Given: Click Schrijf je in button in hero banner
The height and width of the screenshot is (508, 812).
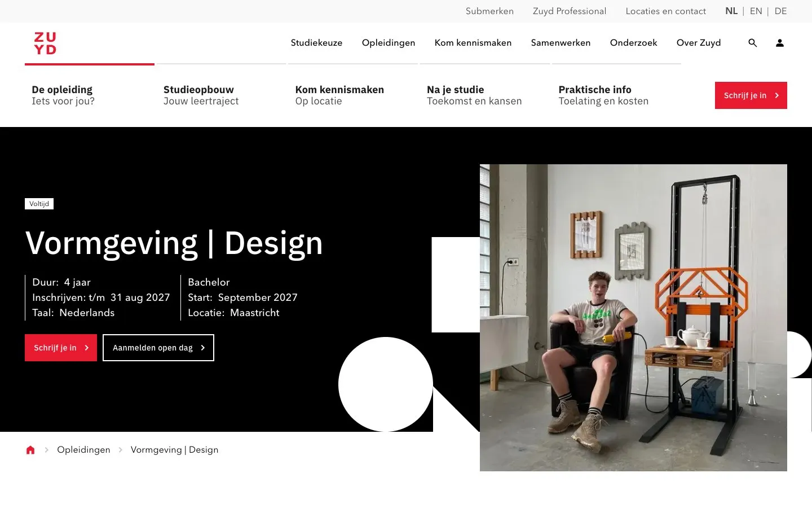Looking at the screenshot, I should tap(61, 348).
